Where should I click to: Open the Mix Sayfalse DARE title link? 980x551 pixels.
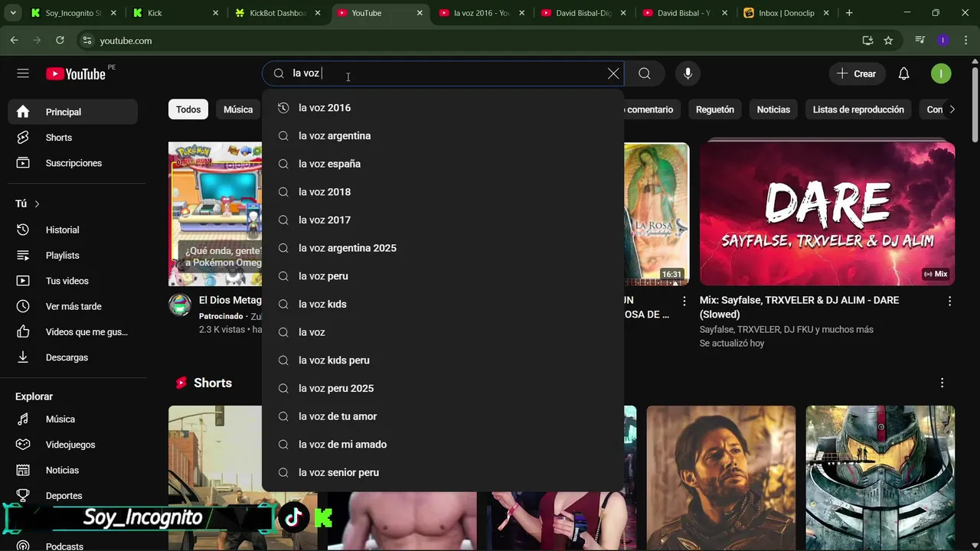tap(799, 307)
